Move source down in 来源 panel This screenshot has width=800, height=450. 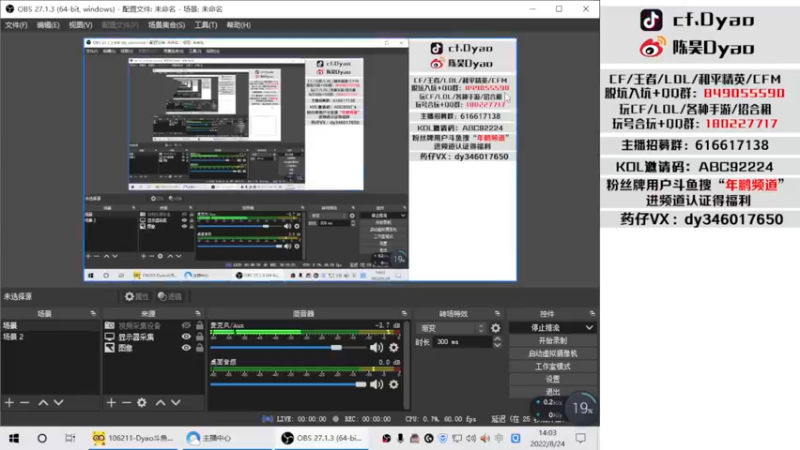(x=176, y=403)
